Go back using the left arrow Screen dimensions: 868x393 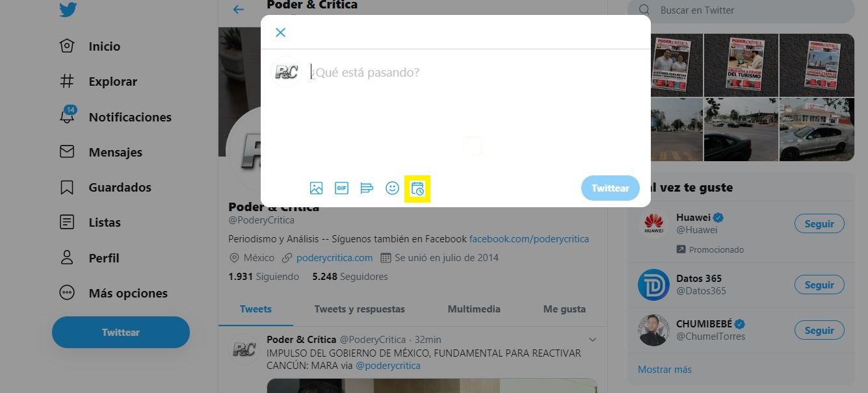(239, 9)
